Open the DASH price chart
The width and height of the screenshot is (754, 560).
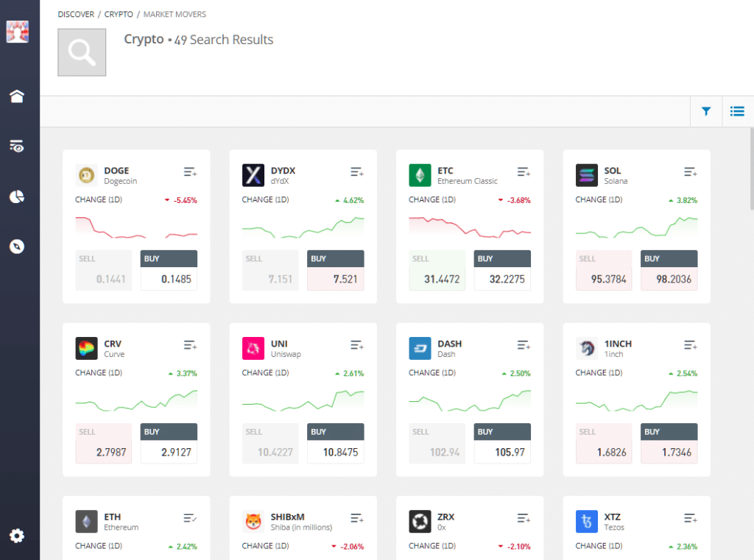tap(470, 400)
